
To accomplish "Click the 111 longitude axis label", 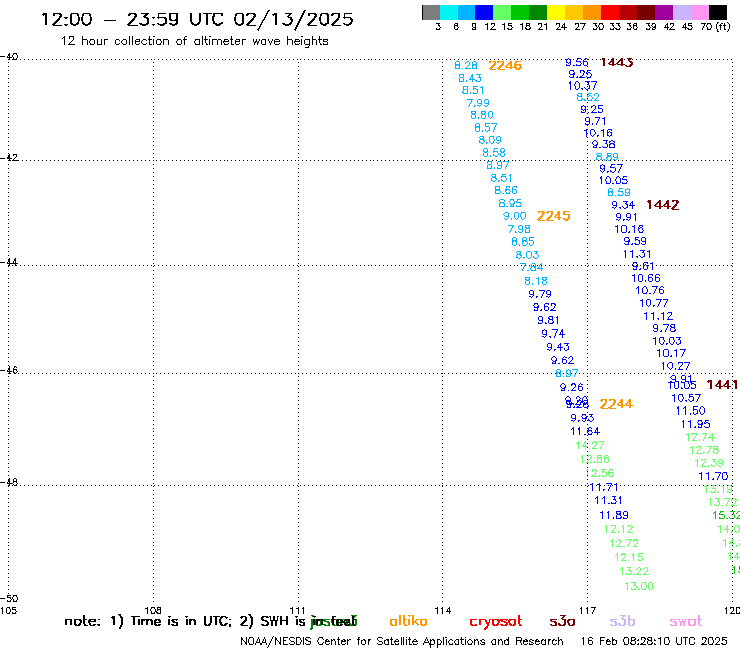I will pos(298,610).
